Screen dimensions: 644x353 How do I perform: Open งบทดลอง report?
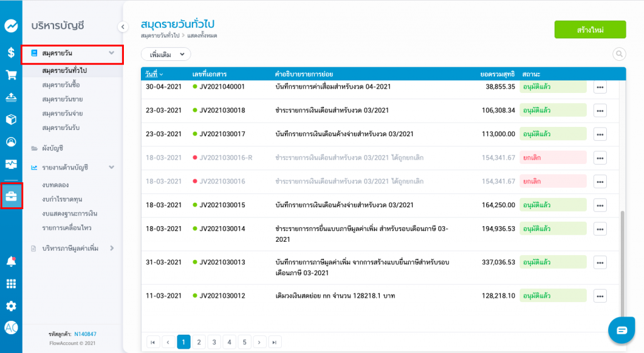(x=55, y=185)
